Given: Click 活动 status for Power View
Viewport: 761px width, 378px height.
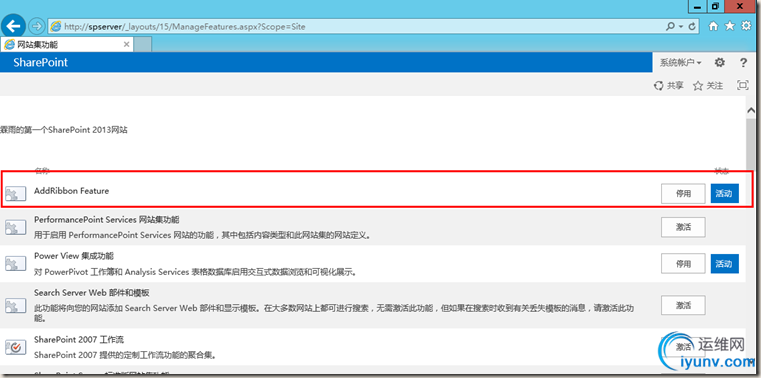Looking at the screenshot, I should [725, 264].
